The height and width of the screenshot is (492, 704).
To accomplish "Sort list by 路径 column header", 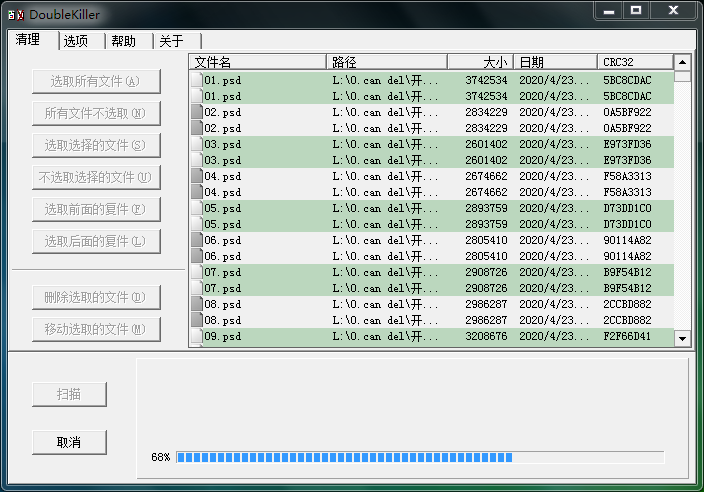I will pyautogui.click(x=387, y=62).
